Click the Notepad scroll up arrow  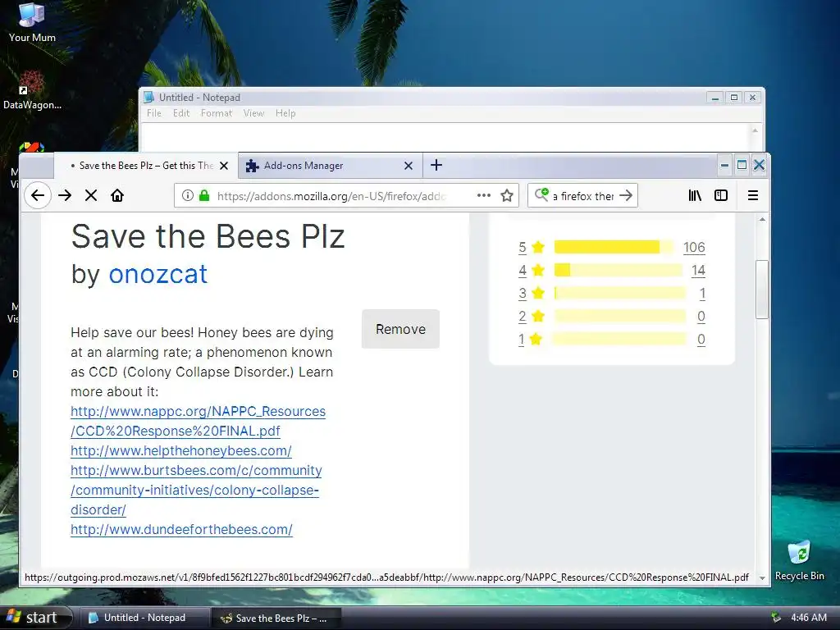[755, 130]
